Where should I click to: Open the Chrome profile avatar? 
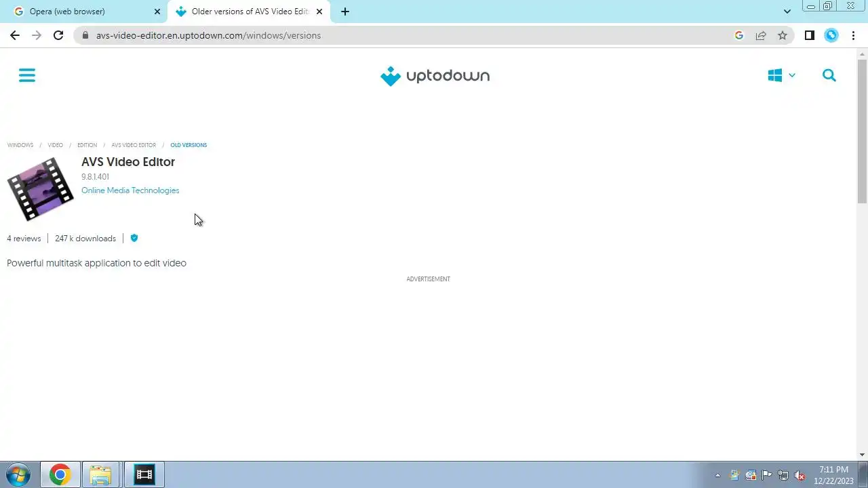click(x=831, y=35)
